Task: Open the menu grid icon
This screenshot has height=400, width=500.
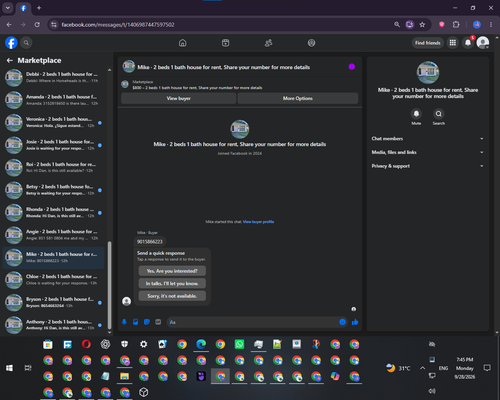Action: point(453,43)
